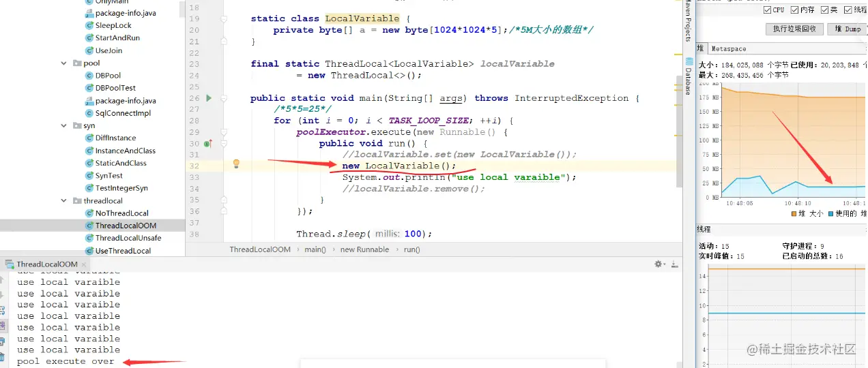Viewport: 868px width, 368px height.
Task: Fold the run method at line 30
Action: (x=224, y=144)
